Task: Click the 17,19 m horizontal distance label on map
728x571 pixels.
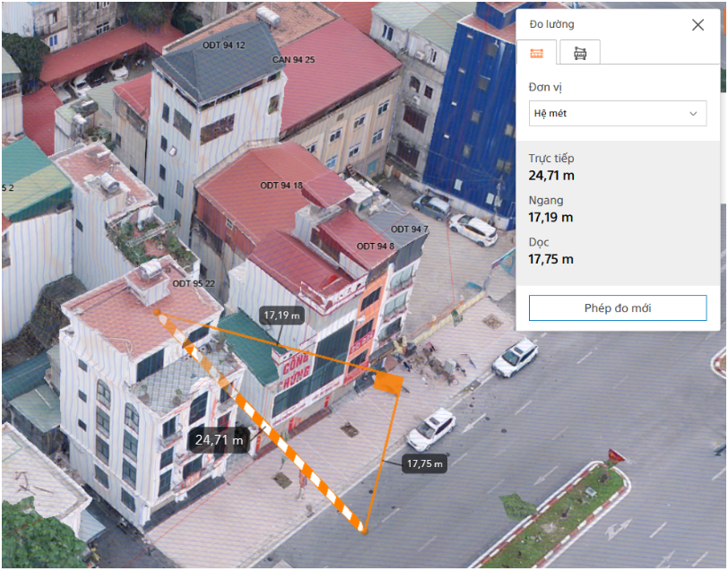Action: click(x=281, y=316)
